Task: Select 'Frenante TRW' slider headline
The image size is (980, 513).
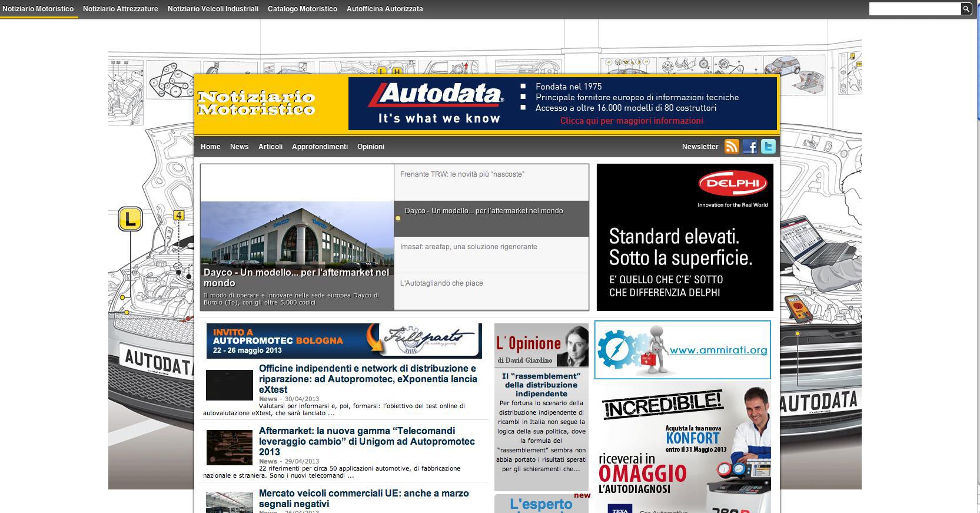Action: pyautogui.click(x=491, y=183)
